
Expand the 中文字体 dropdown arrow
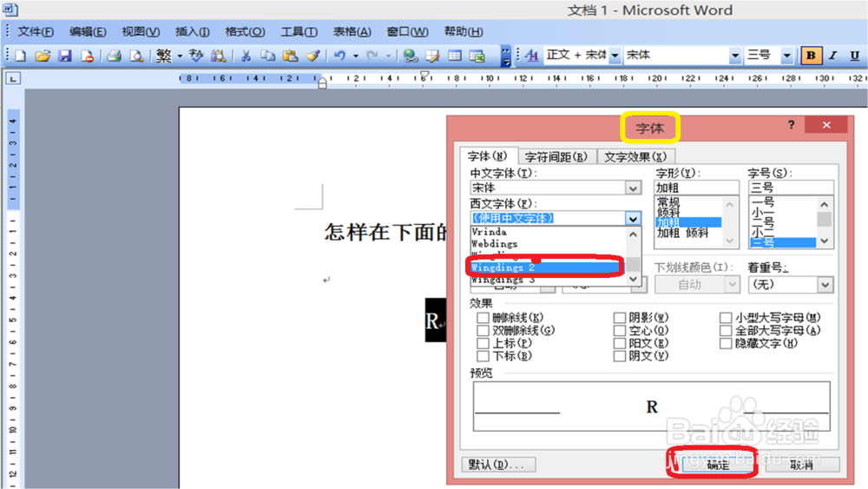point(634,188)
